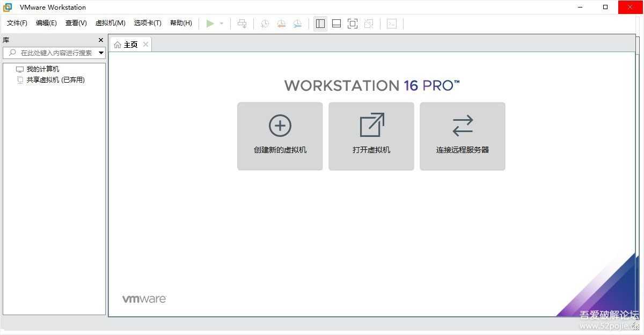Click the green power on play button
This screenshot has height=335, width=644.
[210, 24]
